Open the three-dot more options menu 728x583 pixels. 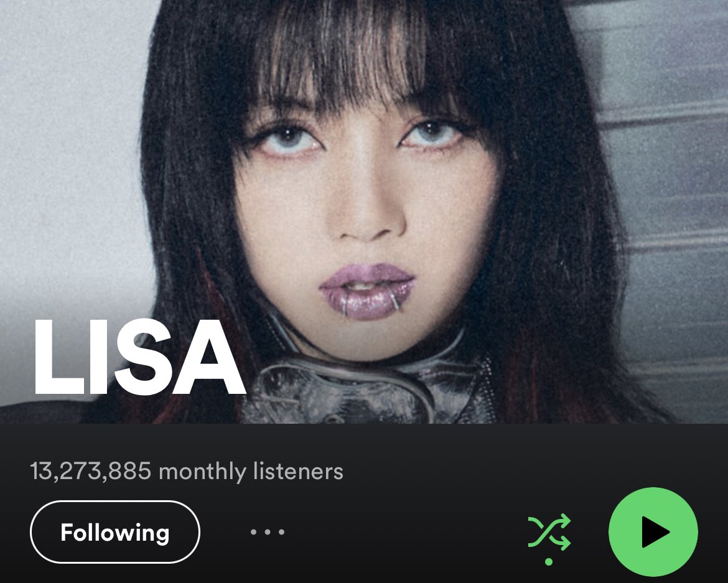coord(268,532)
